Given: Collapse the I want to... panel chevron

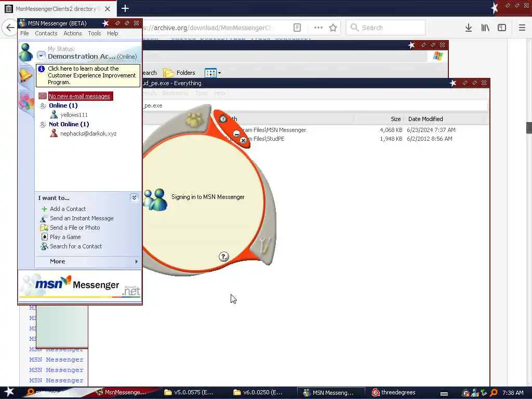Looking at the screenshot, I should point(134,197).
